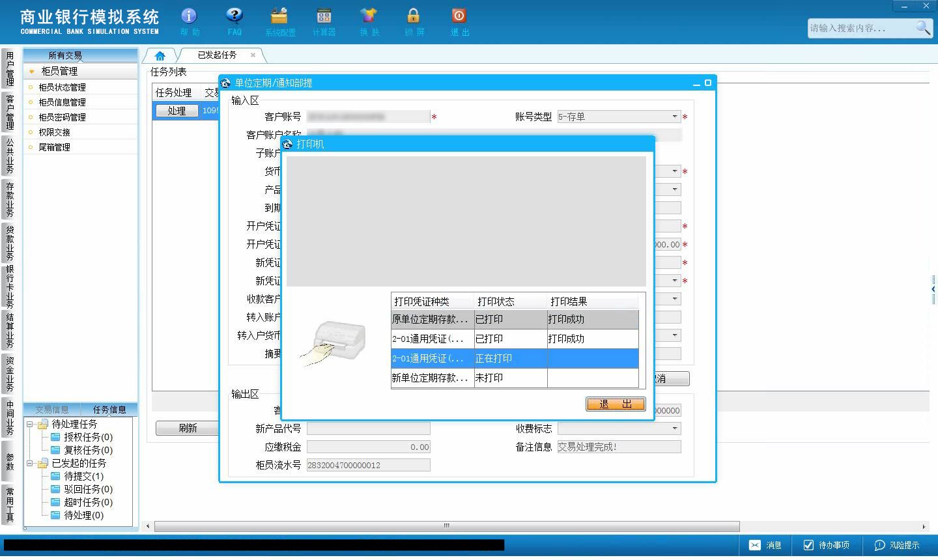This screenshot has width=938, height=560.
Task: Select the 新单位定期存款 row marked 未打印
Action: pos(515,378)
